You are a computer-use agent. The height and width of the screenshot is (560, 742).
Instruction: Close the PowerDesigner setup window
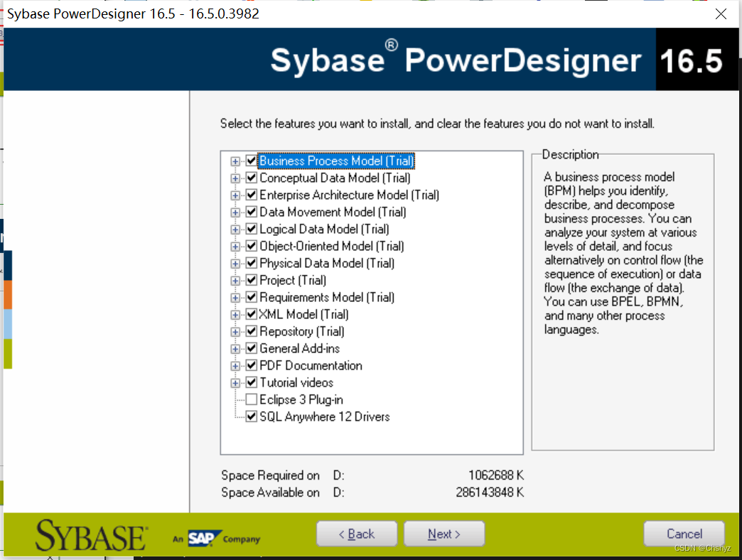[x=721, y=14]
